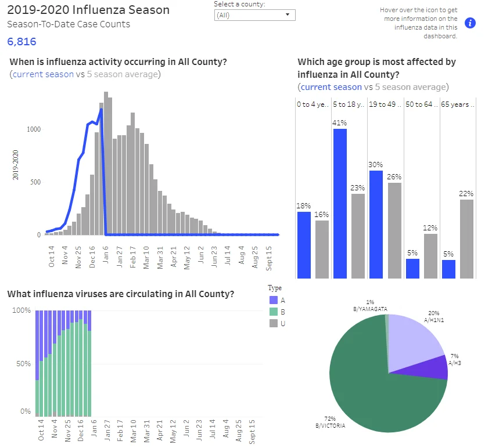
Task: Click the gray Feb 17 peak bar
Action: point(132,174)
